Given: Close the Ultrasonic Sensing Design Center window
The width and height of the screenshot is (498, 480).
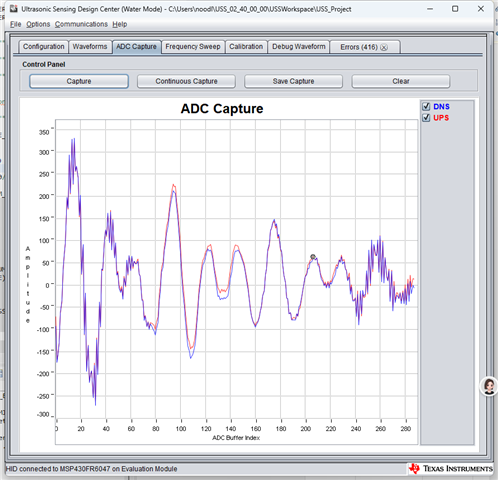Looking at the screenshot, I should pos(480,9).
